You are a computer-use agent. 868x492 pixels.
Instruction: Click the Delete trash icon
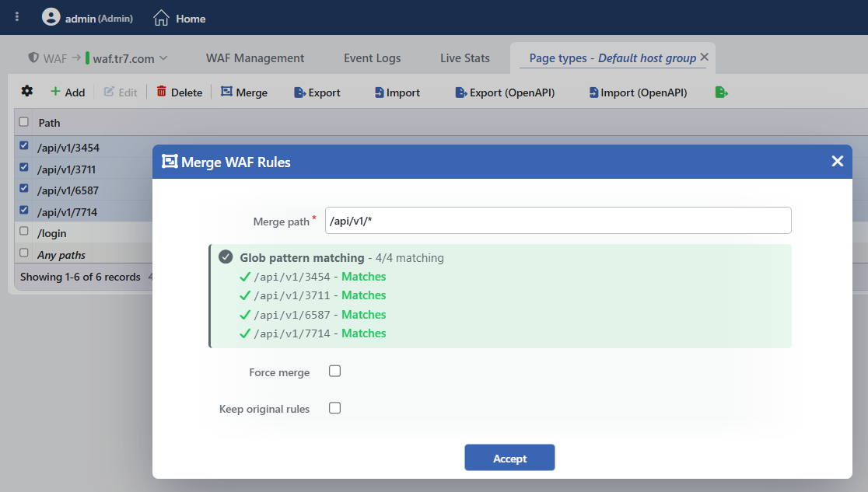(x=161, y=91)
